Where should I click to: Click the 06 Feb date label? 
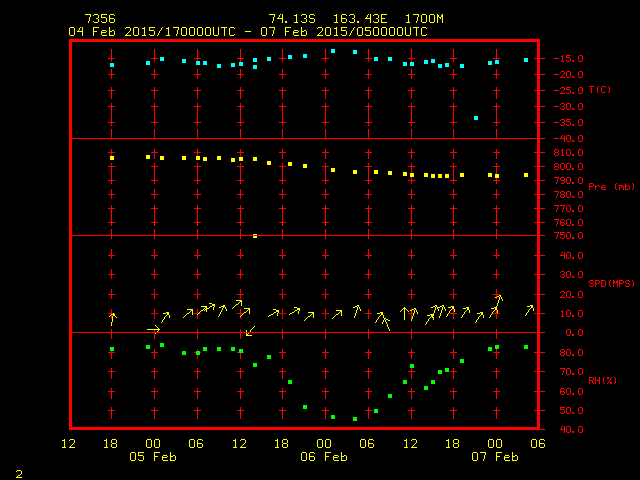324,456
